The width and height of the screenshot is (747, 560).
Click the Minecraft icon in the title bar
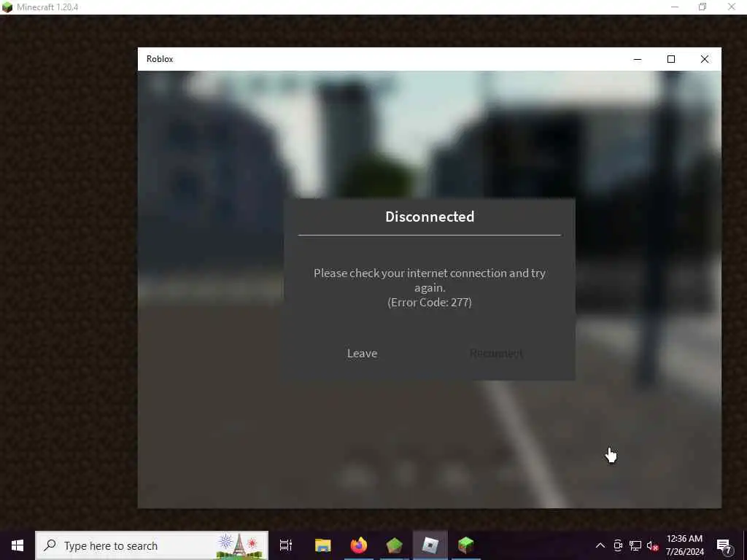click(x=7, y=7)
